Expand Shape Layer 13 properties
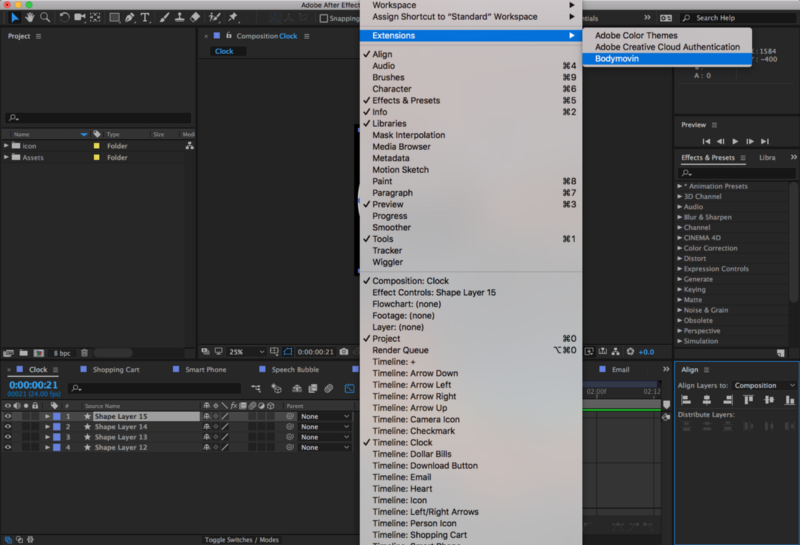The width and height of the screenshot is (800, 545). (x=47, y=437)
